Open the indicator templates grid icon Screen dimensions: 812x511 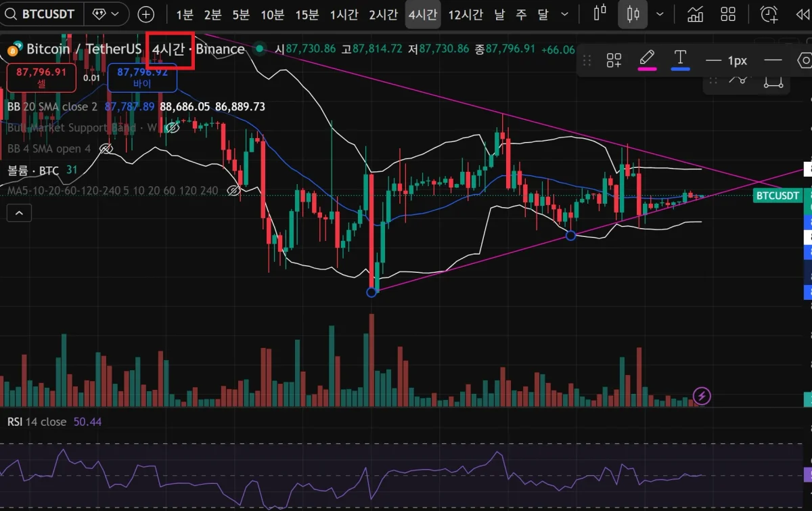[x=728, y=14]
